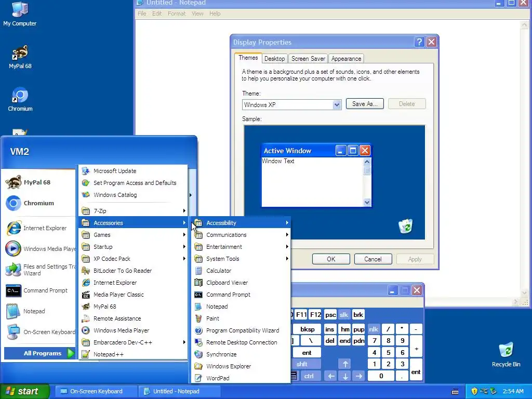Expand Startup program folder
The width and height of the screenshot is (532, 399).
tap(134, 247)
